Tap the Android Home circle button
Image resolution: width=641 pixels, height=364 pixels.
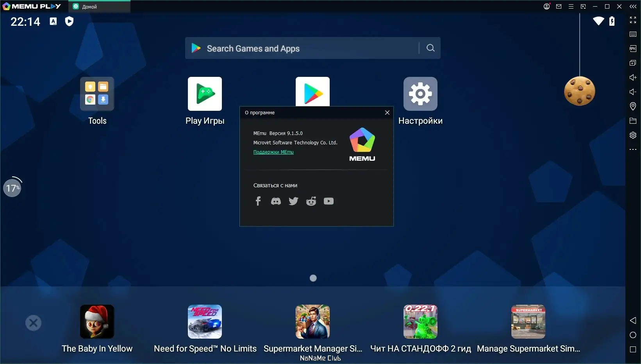633,335
